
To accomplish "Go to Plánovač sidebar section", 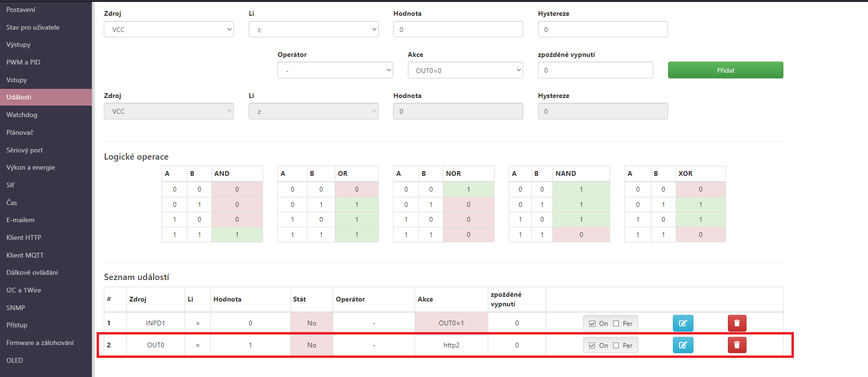I will (x=20, y=132).
